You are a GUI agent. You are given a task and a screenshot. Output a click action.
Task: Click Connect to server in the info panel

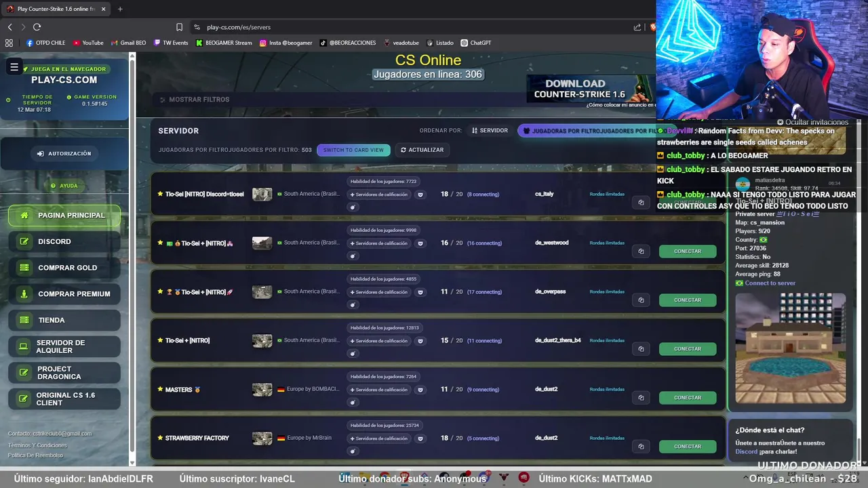click(770, 283)
